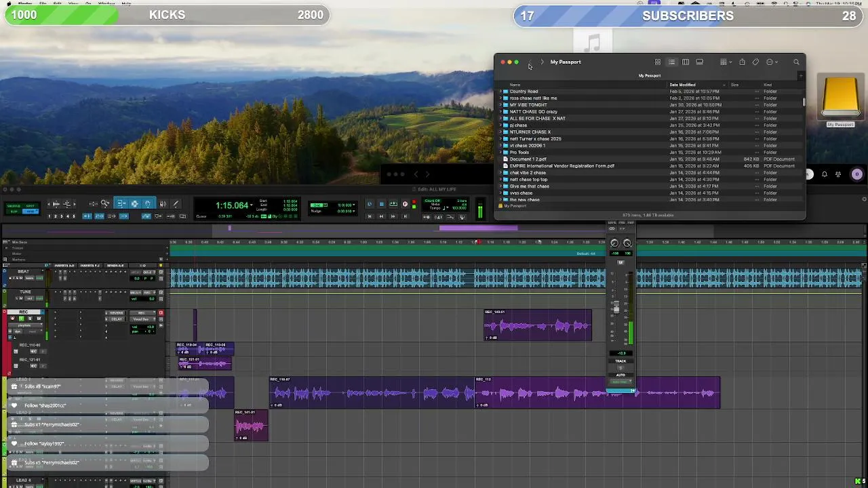Go forward in the Finder window
This screenshot has width=868, height=488.
click(x=542, y=62)
